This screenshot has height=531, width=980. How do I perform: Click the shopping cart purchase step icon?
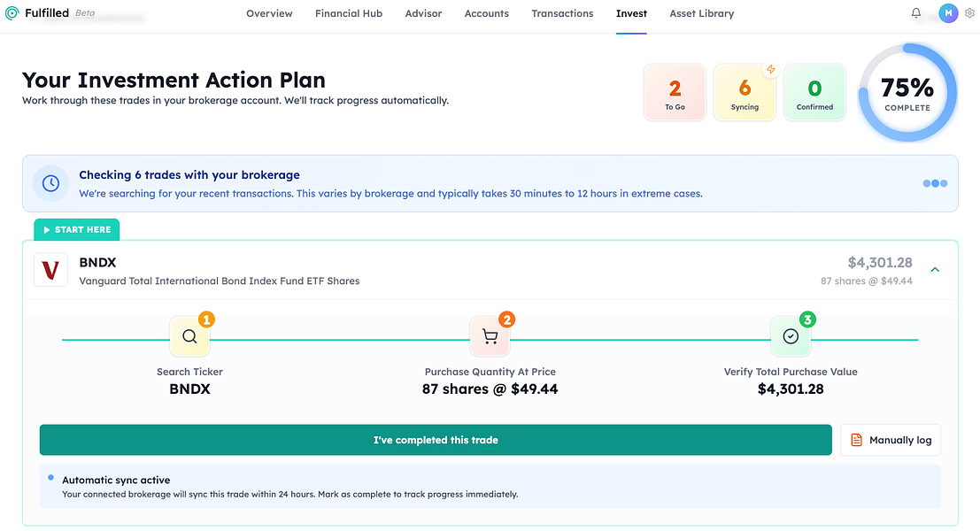tap(490, 336)
